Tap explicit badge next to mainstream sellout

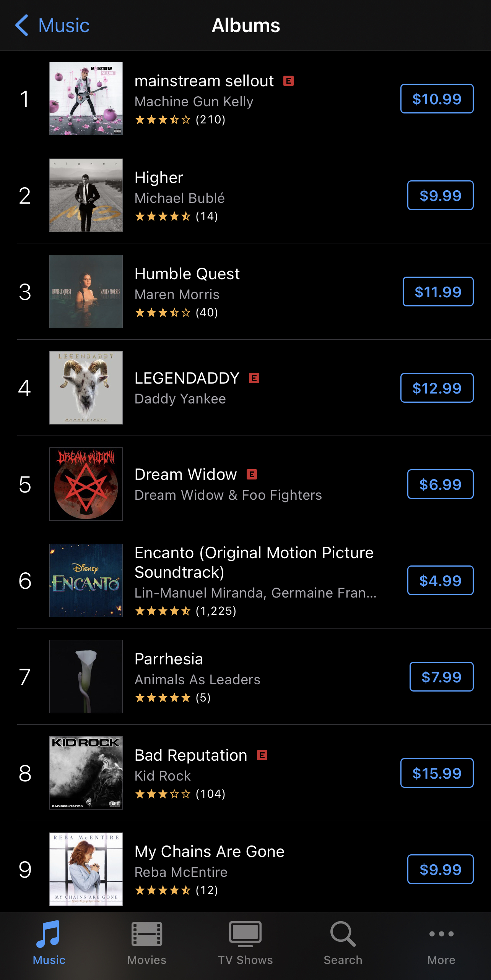(x=288, y=81)
